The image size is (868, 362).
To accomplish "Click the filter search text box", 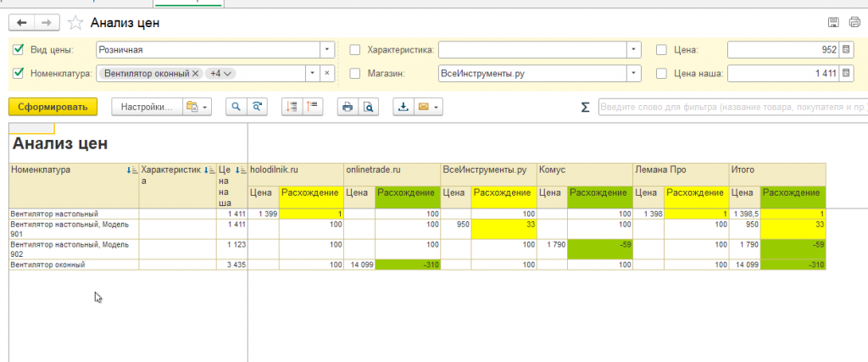I will tap(733, 108).
